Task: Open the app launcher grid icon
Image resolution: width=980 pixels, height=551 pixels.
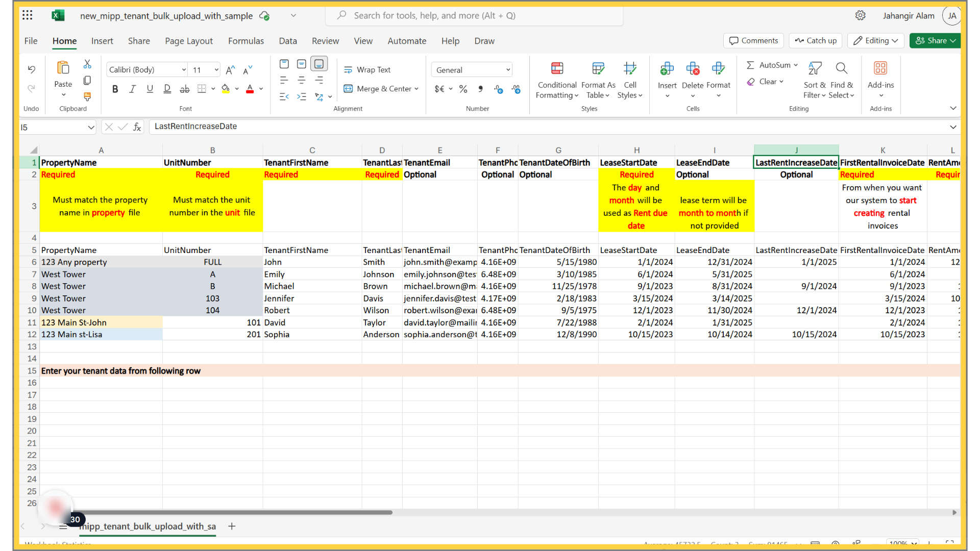Action: [28, 15]
